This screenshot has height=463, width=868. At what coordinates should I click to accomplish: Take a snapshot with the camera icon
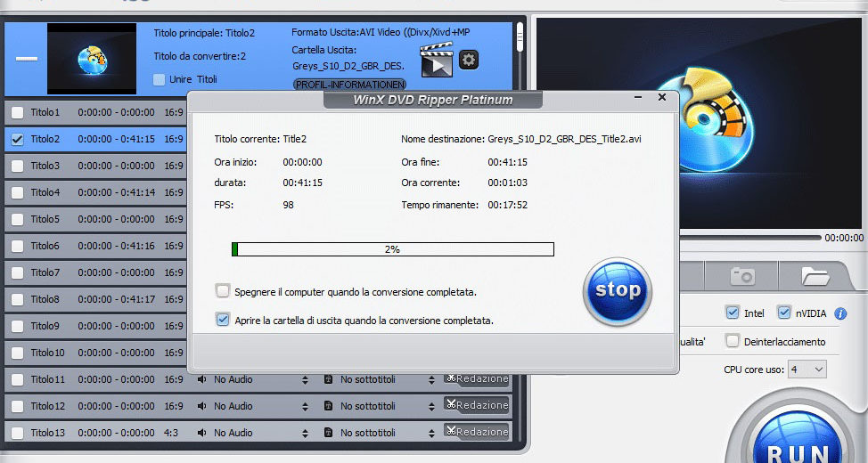pyautogui.click(x=742, y=276)
